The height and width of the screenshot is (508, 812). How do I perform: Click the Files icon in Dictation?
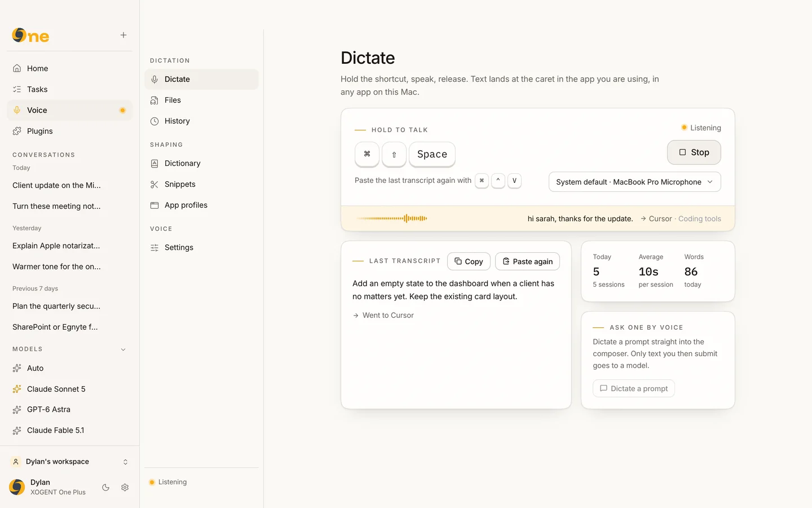155,100
